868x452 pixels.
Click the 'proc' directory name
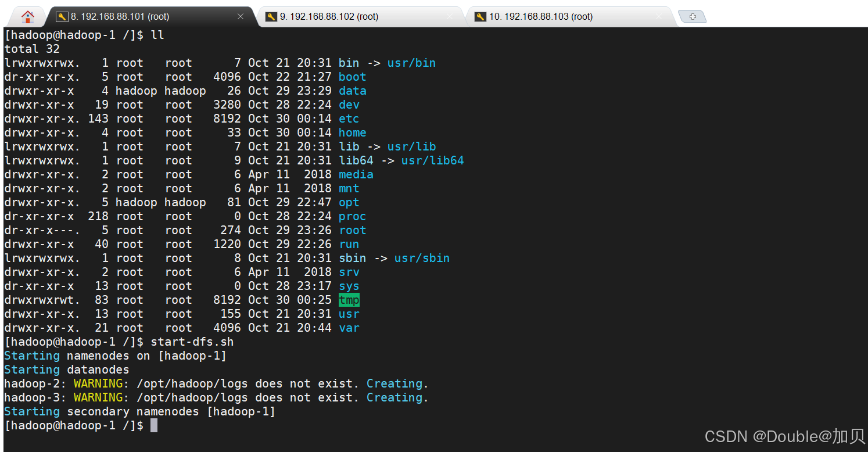click(353, 216)
